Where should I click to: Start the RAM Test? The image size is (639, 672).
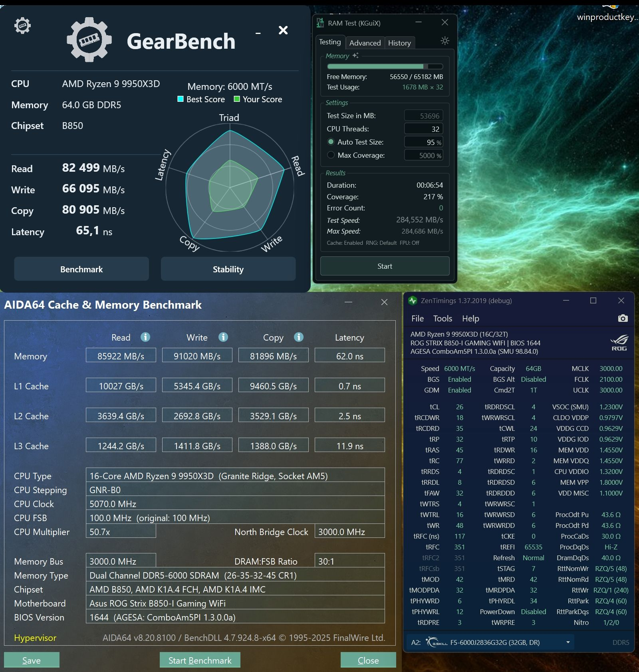pos(385,266)
